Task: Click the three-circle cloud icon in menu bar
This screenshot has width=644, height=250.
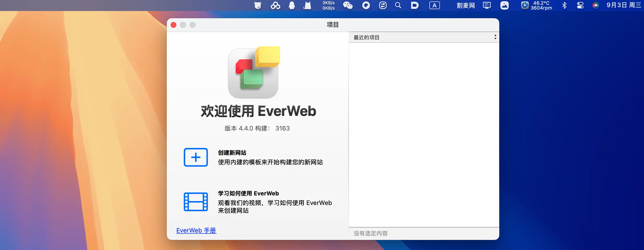Action: click(275, 5)
